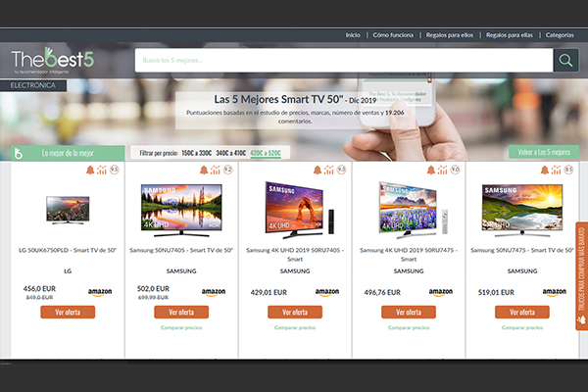Image resolution: width=588 pixels, height=392 pixels.
Task: Click bell icon on Samsung 50RU7405 card
Action: coord(316,170)
